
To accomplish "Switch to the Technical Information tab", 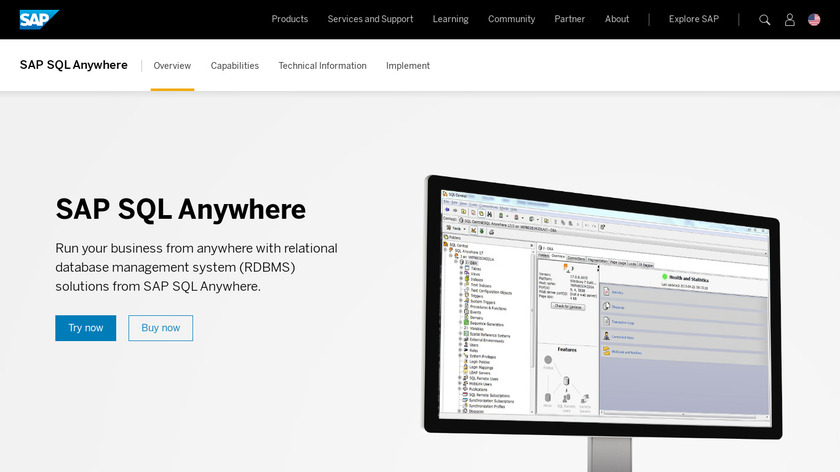I will click(x=322, y=66).
